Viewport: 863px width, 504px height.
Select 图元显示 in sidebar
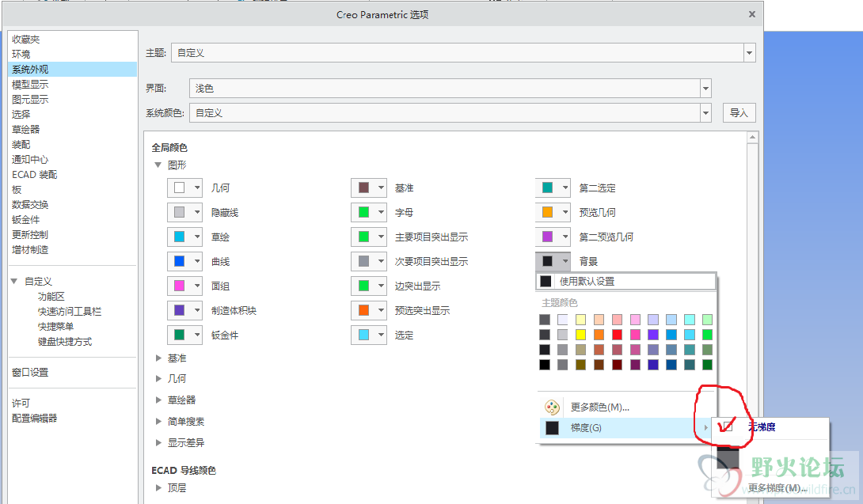pyautogui.click(x=30, y=100)
